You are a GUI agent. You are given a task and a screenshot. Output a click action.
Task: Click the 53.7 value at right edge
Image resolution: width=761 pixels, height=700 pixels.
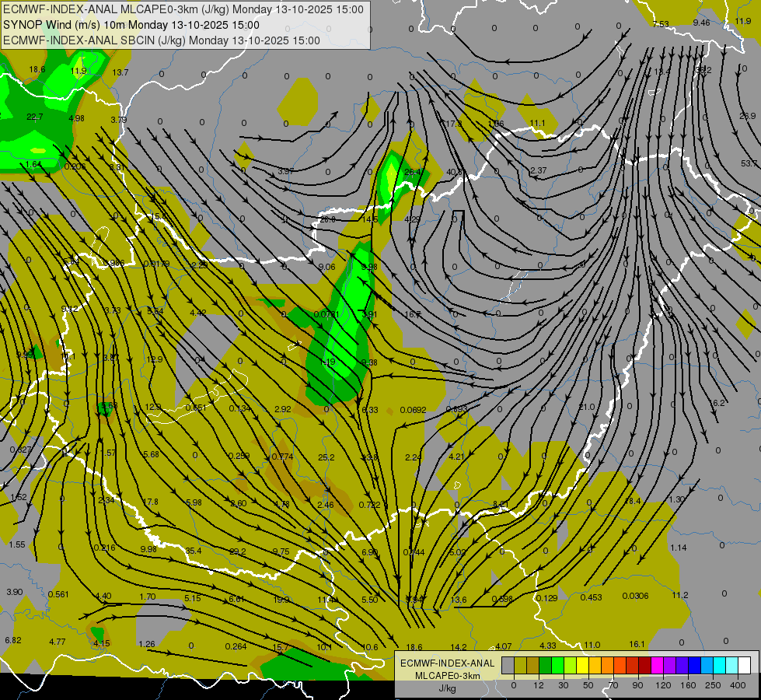pos(749,163)
